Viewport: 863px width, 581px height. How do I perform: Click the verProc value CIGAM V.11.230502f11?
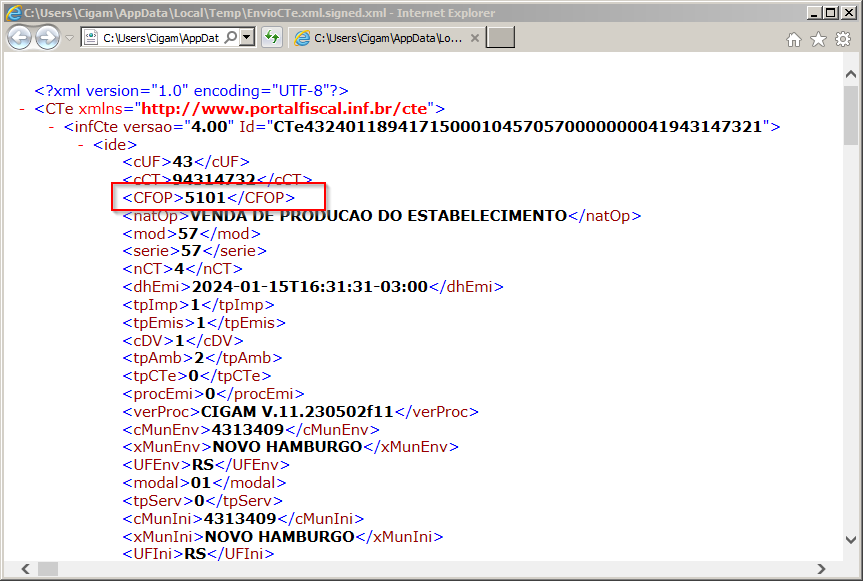pos(297,412)
